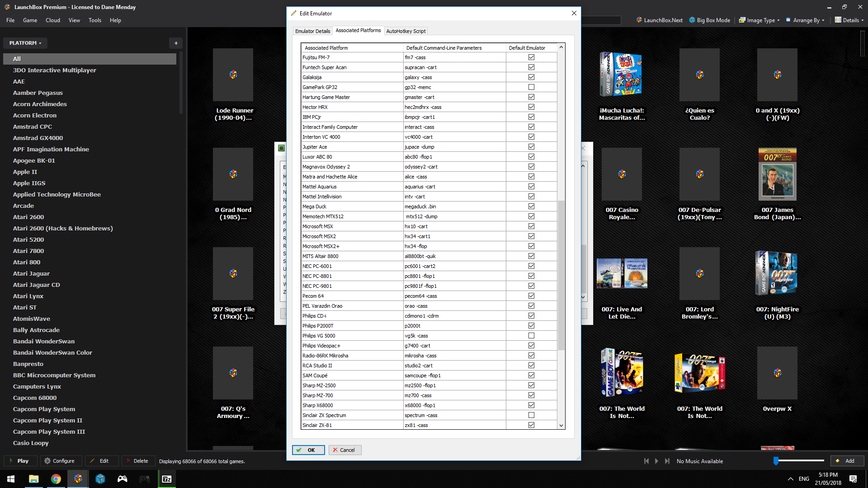Click the Default Command-Line Parameters column header

tap(455, 48)
